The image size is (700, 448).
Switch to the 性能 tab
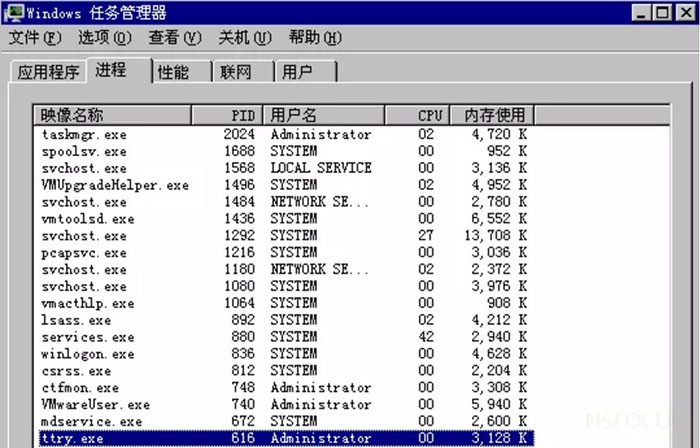[182, 72]
